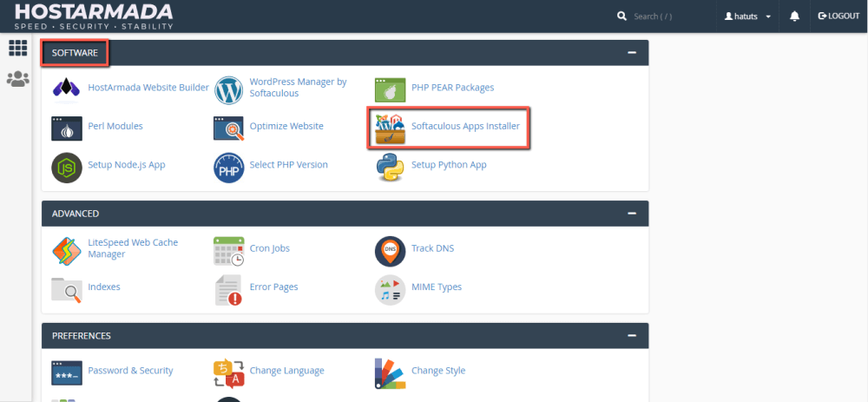Screen dimensions: 868x402
Task: Open the PHP PEAR Packages icon
Action: pos(391,89)
